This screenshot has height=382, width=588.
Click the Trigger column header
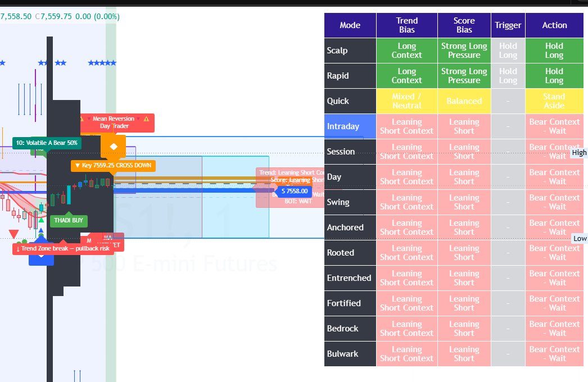click(508, 25)
